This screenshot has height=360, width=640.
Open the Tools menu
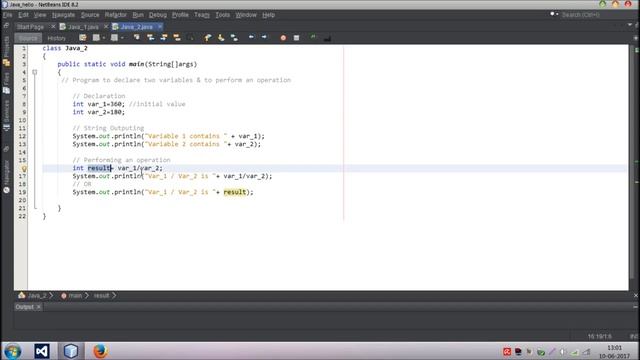[222, 15]
